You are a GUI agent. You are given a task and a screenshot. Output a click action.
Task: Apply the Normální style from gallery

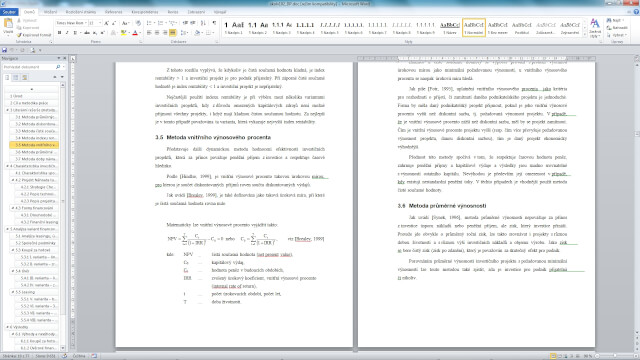(473, 27)
